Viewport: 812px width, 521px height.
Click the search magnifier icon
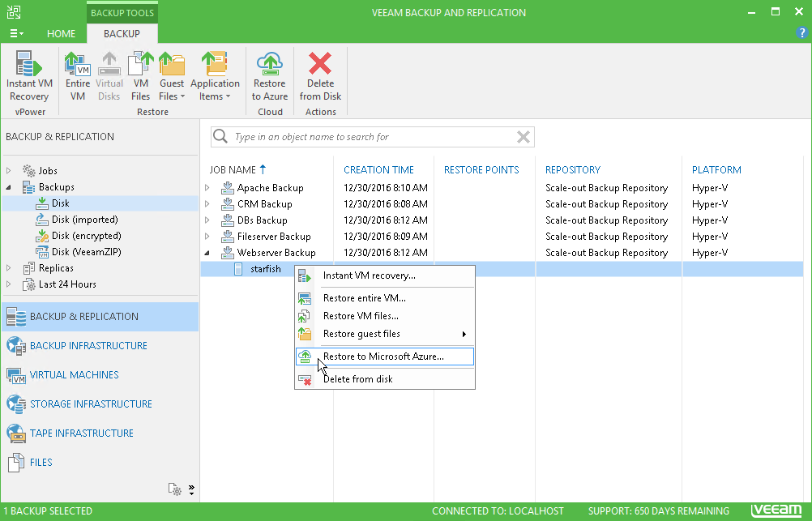(220, 136)
